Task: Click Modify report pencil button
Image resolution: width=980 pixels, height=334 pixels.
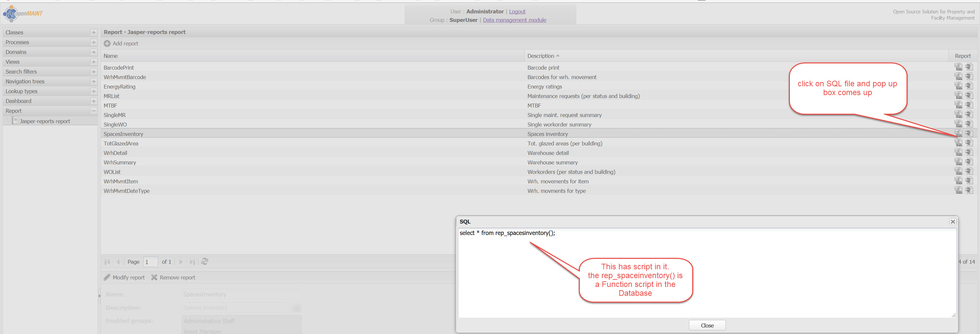Action: (x=124, y=277)
